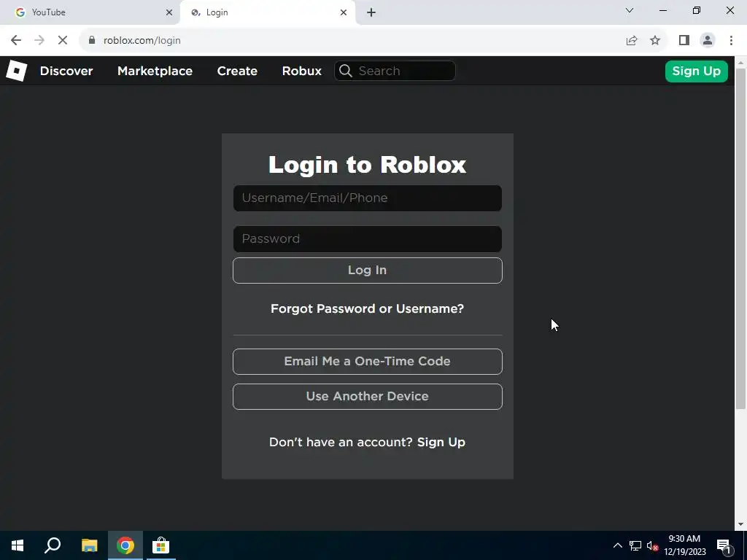Focus the Password field
Screen dimensions: 747x560
(x=368, y=239)
